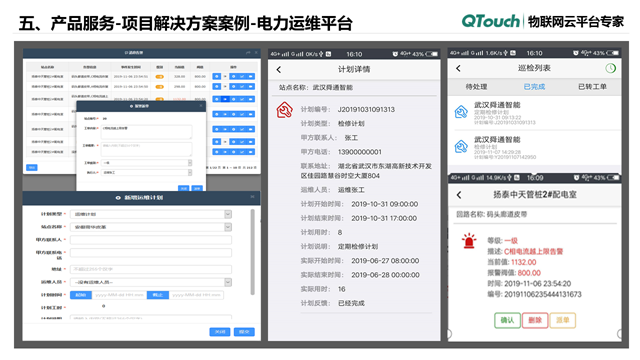640x360 pixels.
Task: Click 计划反馈 value 已经完成
Action: [351, 303]
